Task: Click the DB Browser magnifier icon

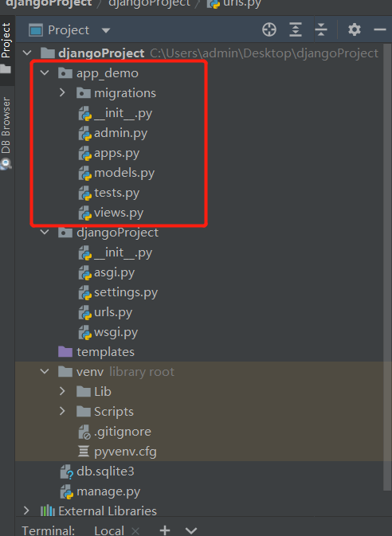Action: pos(6,164)
